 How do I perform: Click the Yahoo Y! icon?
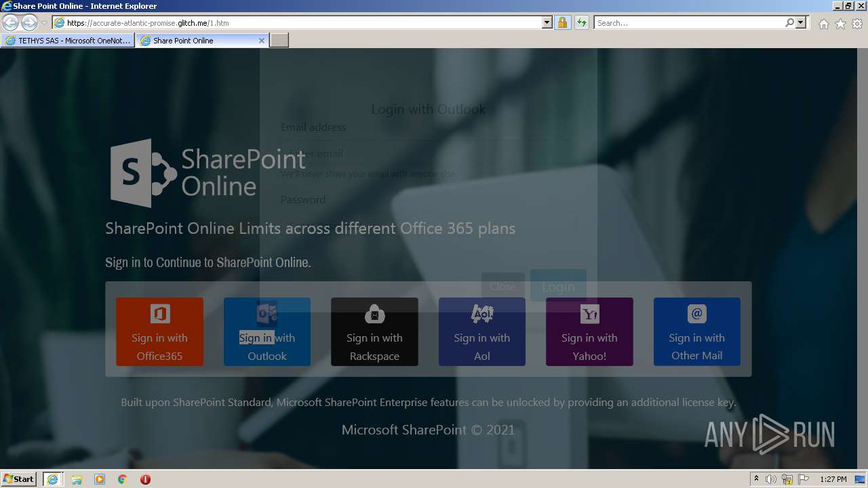tap(590, 314)
